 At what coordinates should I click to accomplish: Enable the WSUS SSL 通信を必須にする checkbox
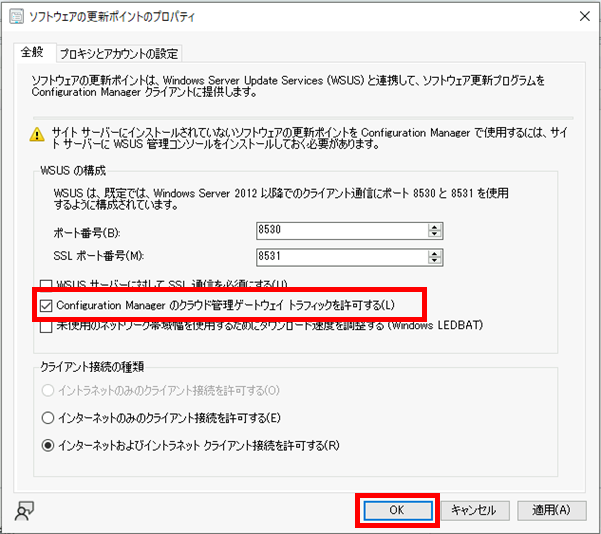(46, 284)
